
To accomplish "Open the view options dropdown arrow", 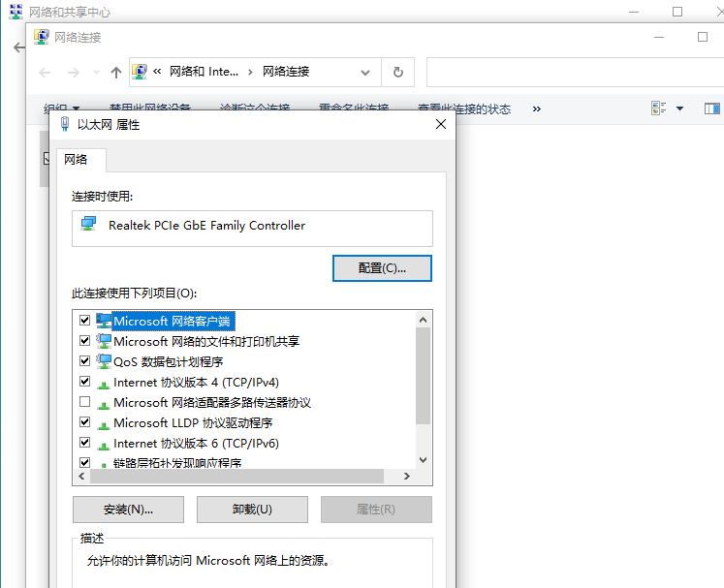I will tap(679, 108).
